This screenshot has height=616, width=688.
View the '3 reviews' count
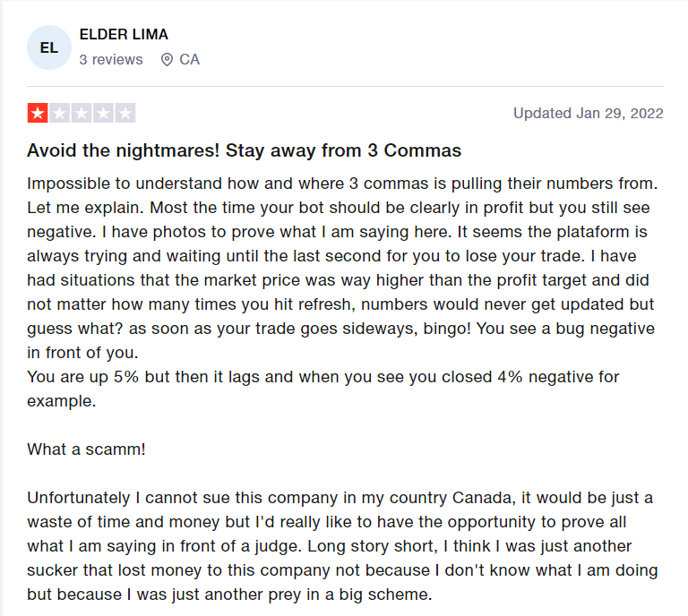111,60
